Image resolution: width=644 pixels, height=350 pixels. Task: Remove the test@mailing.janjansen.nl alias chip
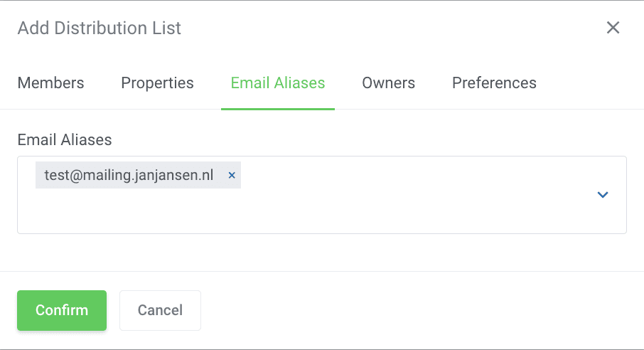(x=232, y=175)
